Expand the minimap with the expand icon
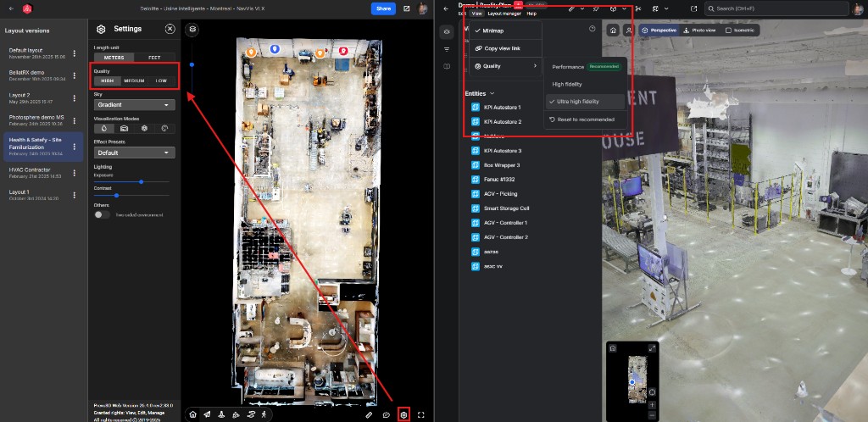 coord(652,348)
